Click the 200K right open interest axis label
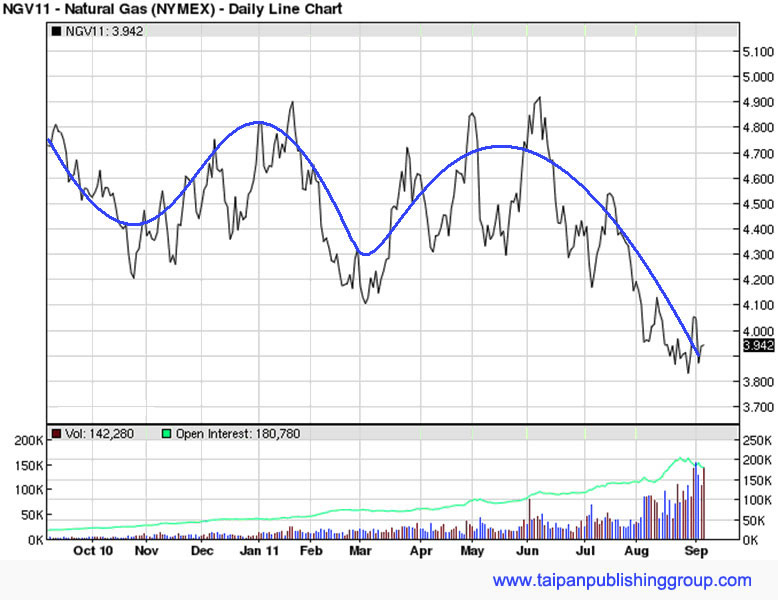 click(757, 460)
